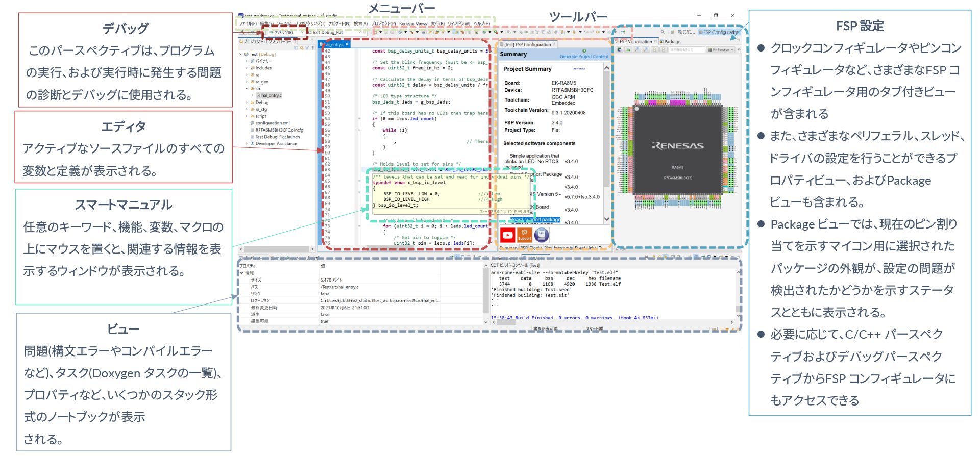Click the first icon in FSP Visualization toolbar
980x456 pixels.
coord(620,50)
